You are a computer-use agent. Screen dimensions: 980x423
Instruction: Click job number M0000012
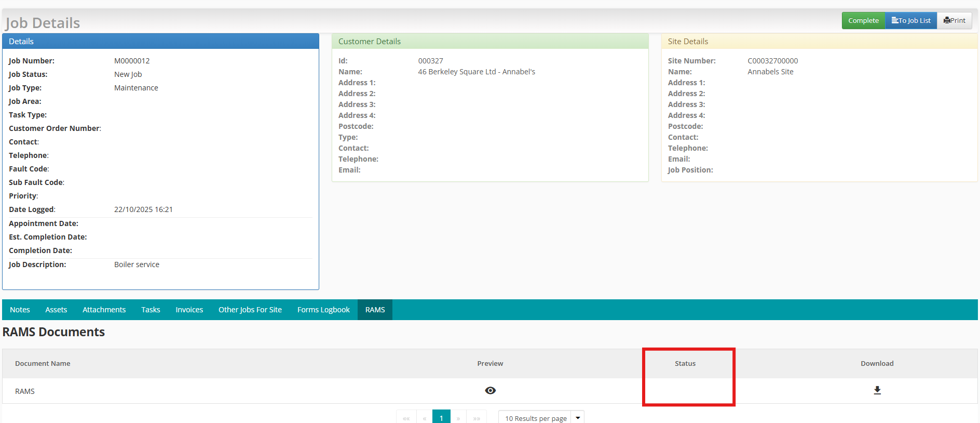(x=132, y=61)
